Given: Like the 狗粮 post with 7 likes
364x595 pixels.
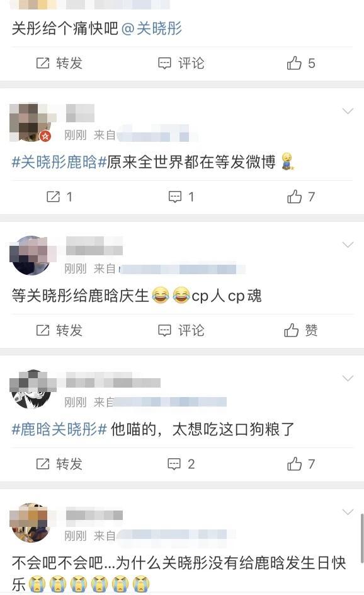Looking at the screenshot, I should click(300, 464).
